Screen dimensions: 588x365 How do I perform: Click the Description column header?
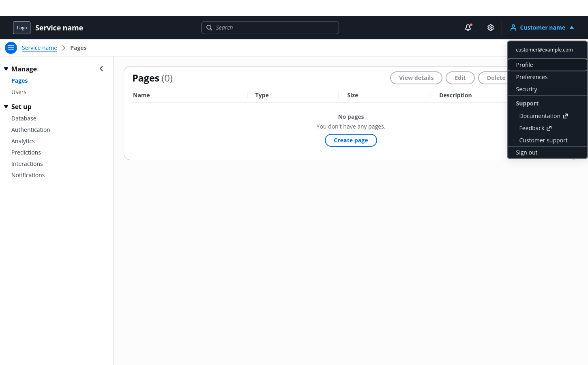455,95
